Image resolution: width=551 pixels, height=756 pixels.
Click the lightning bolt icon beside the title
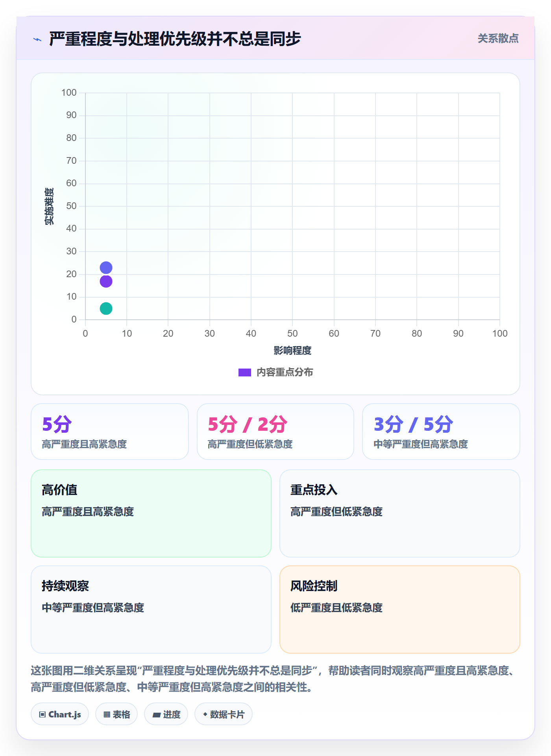pyautogui.click(x=37, y=39)
